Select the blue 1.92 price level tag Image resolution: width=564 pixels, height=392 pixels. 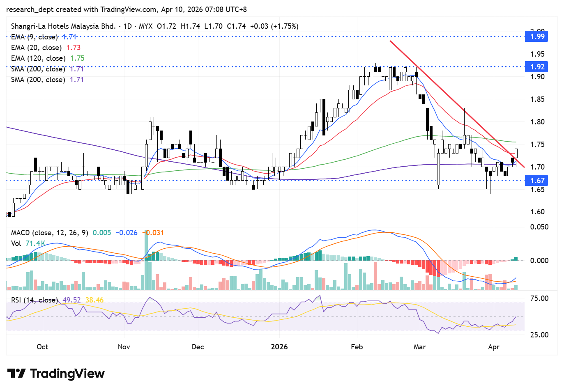(537, 67)
